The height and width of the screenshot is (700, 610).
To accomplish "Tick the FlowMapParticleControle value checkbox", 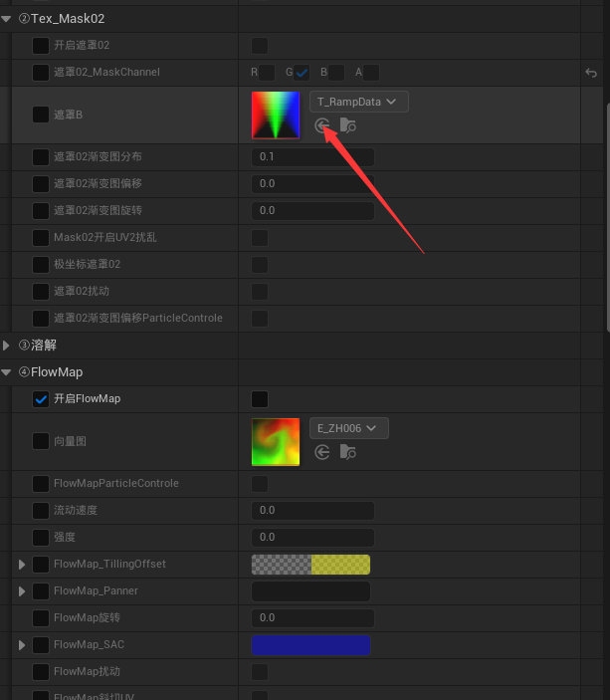I will tap(260, 484).
